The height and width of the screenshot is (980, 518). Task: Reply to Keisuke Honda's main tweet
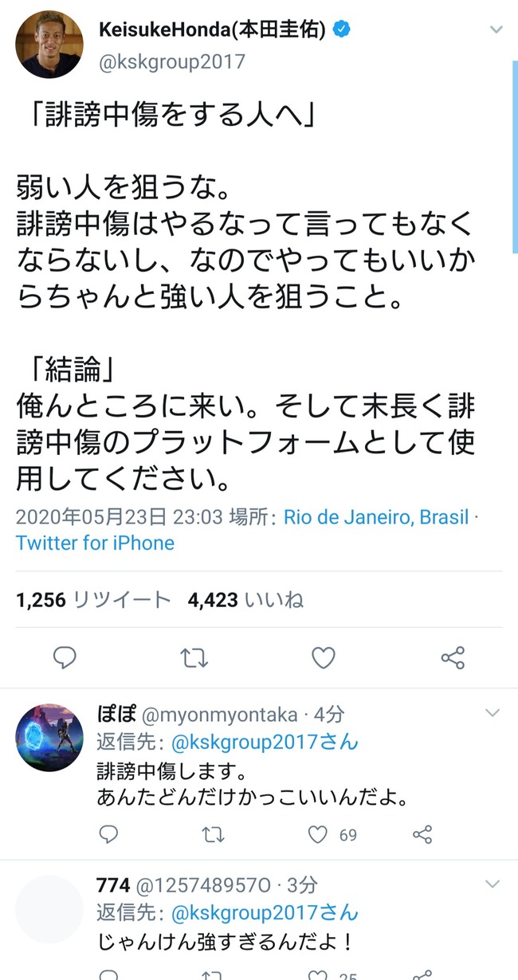point(65,657)
